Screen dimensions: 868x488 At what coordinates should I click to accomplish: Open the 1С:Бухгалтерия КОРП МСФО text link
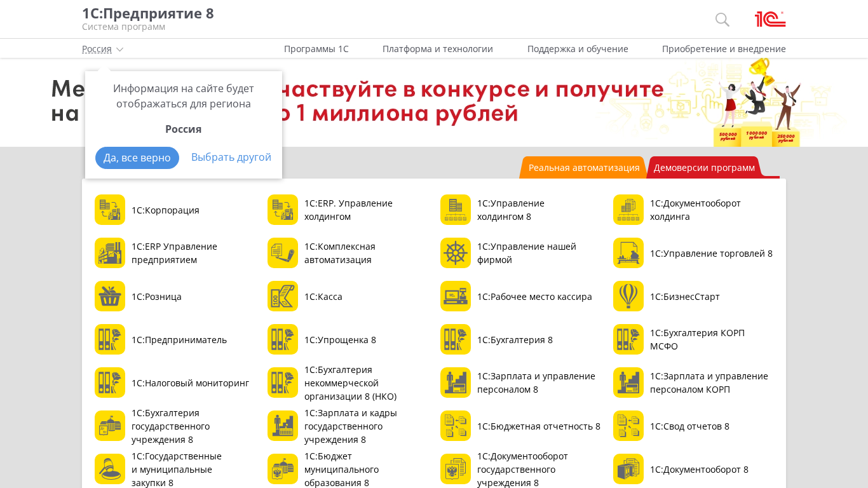click(x=697, y=339)
